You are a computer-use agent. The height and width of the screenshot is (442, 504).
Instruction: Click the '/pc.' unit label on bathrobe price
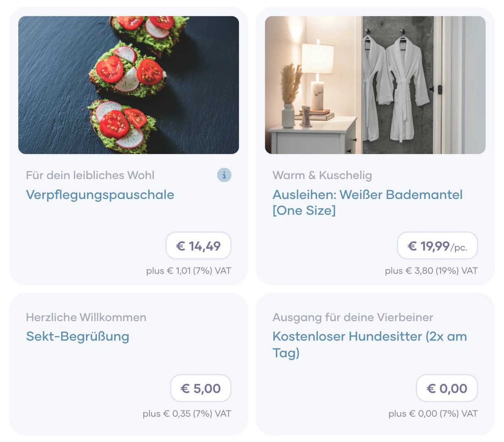click(x=459, y=248)
